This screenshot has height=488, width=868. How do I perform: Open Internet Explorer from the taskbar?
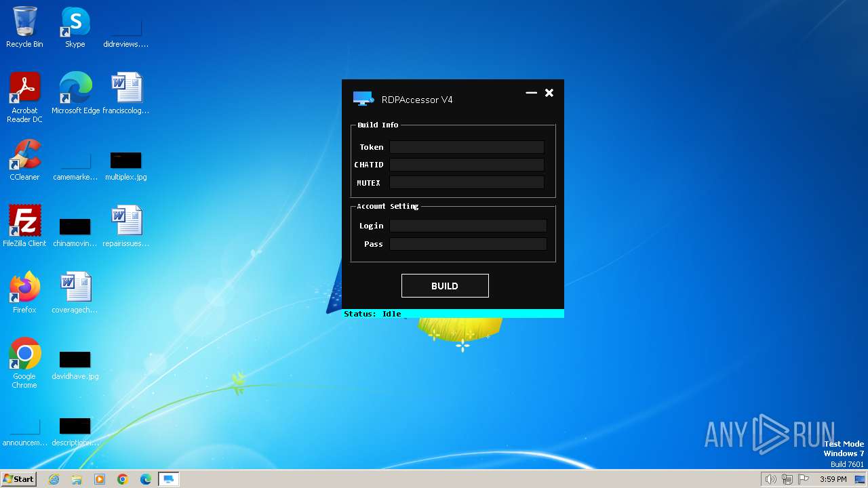click(x=54, y=479)
